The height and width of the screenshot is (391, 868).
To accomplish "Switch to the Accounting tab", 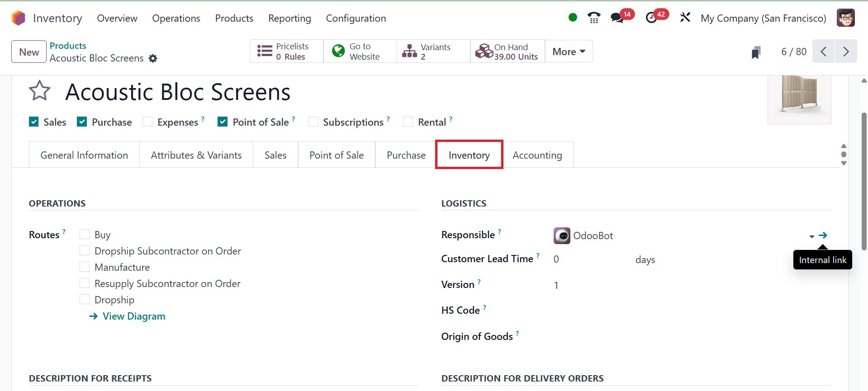I will tap(537, 155).
